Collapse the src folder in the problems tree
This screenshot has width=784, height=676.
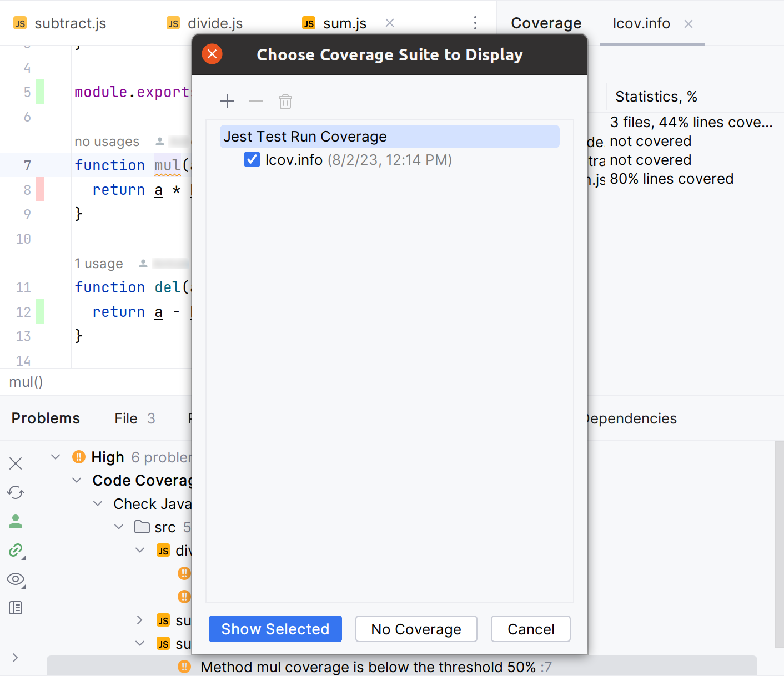(118, 526)
